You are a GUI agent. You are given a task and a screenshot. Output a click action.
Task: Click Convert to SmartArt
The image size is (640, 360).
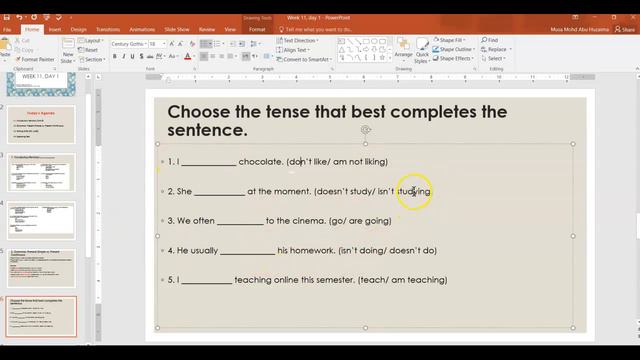point(304,59)
